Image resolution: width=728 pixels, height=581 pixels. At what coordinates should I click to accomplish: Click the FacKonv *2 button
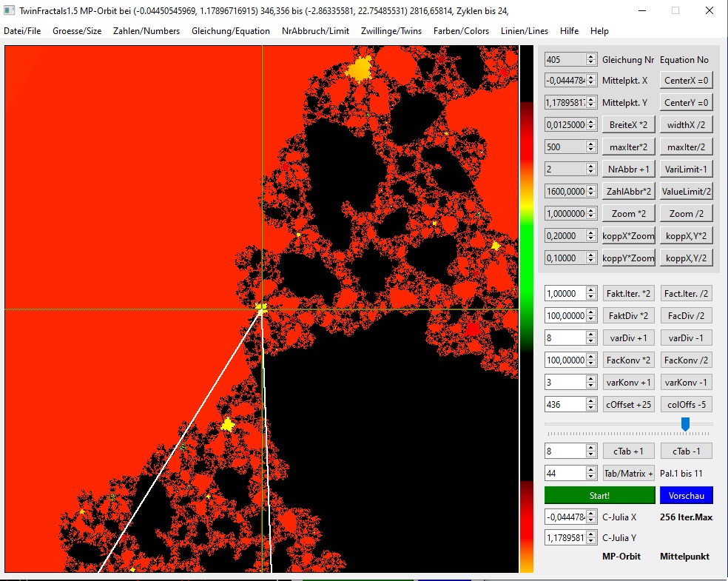629,360
